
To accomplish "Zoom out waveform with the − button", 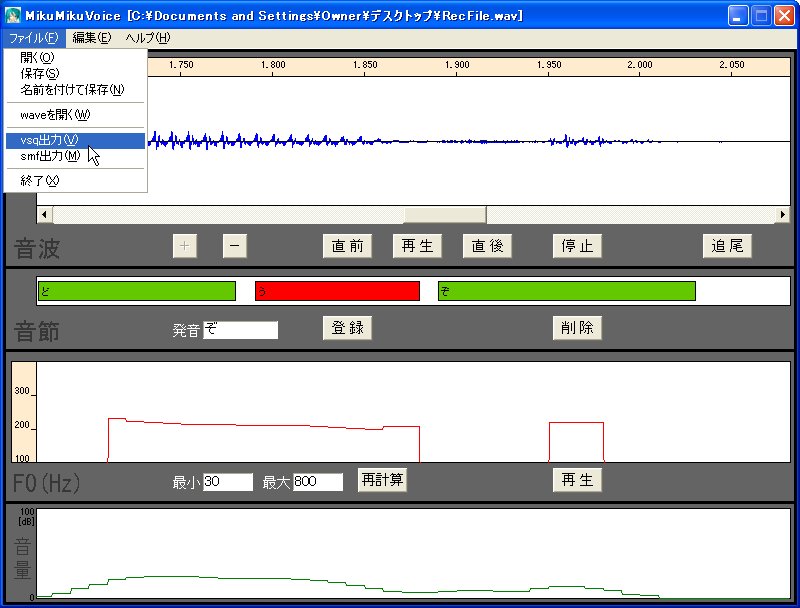I will [235, 246].
